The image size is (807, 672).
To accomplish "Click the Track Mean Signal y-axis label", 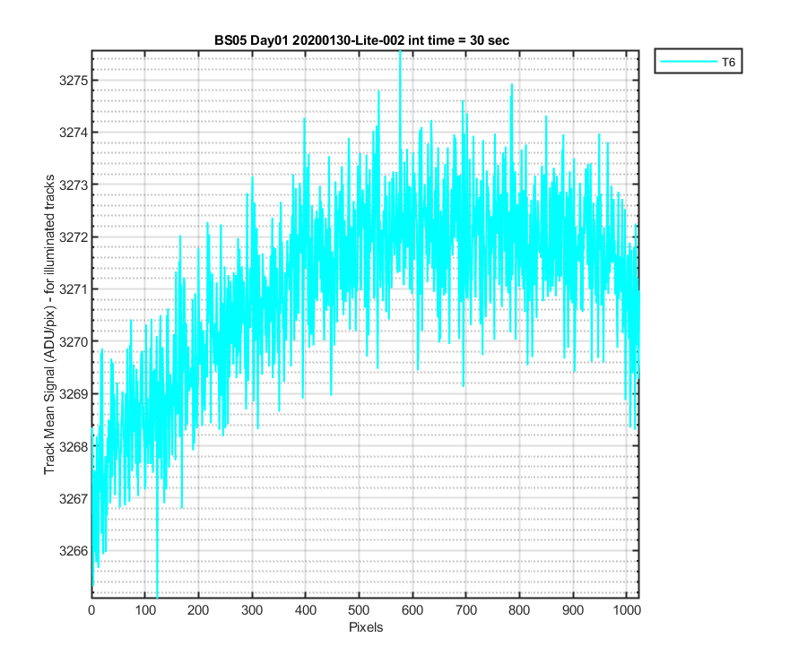I will 49,324.
